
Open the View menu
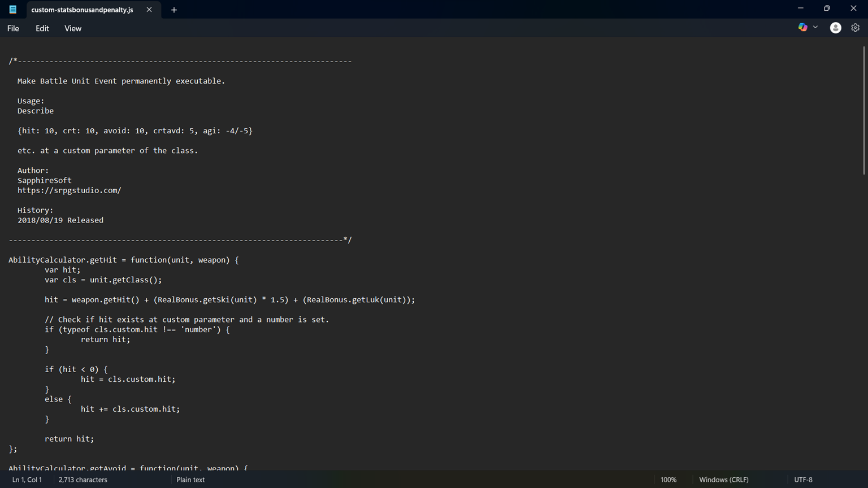coord(73,28)
